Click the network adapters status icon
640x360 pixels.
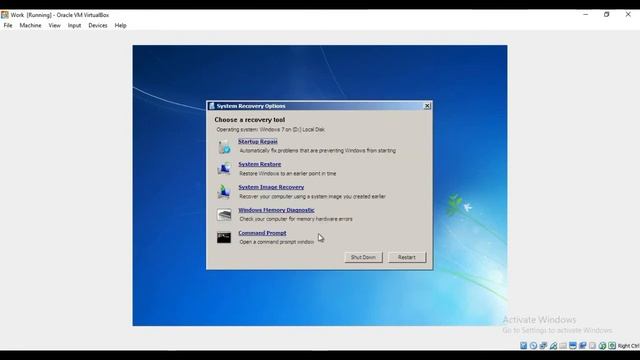pos(543,346)
